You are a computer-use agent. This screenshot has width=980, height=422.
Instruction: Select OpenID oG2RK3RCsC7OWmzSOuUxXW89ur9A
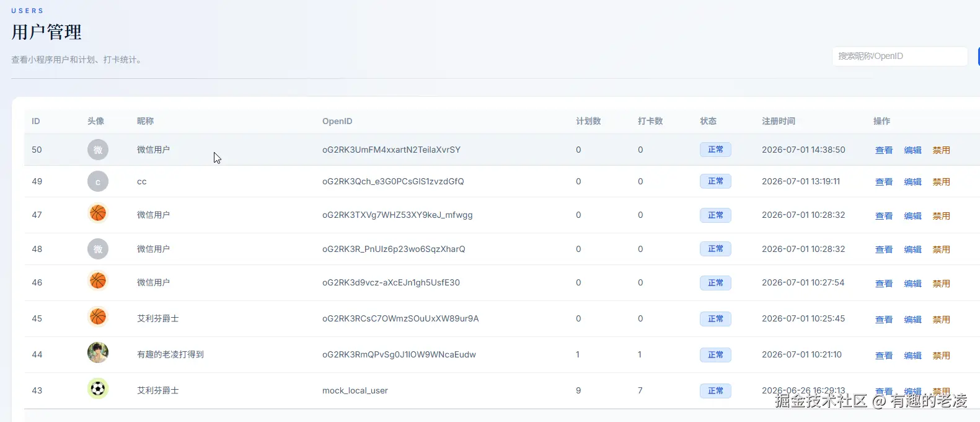click(x=400, y=318)
